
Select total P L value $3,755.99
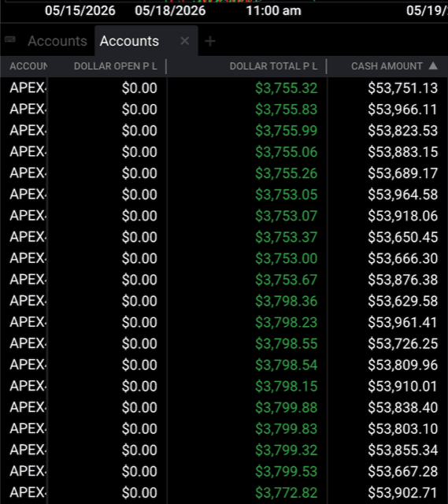(x=286, y=131)
